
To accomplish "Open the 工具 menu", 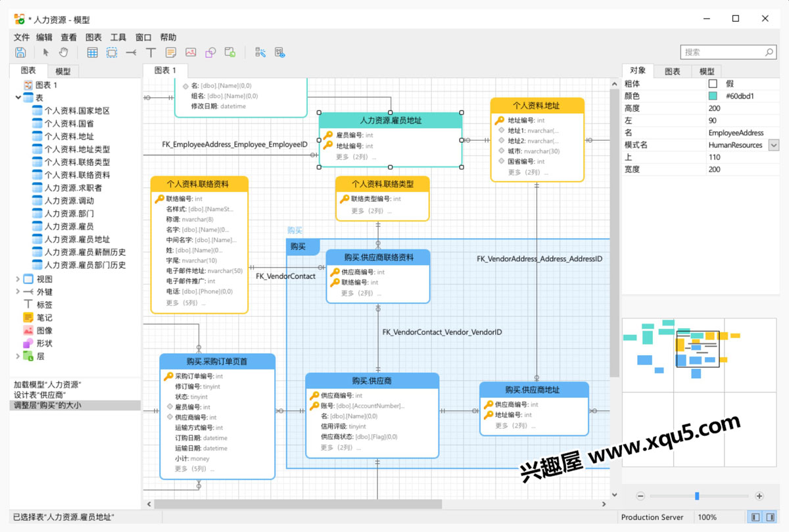I will (x=118, y=37).
